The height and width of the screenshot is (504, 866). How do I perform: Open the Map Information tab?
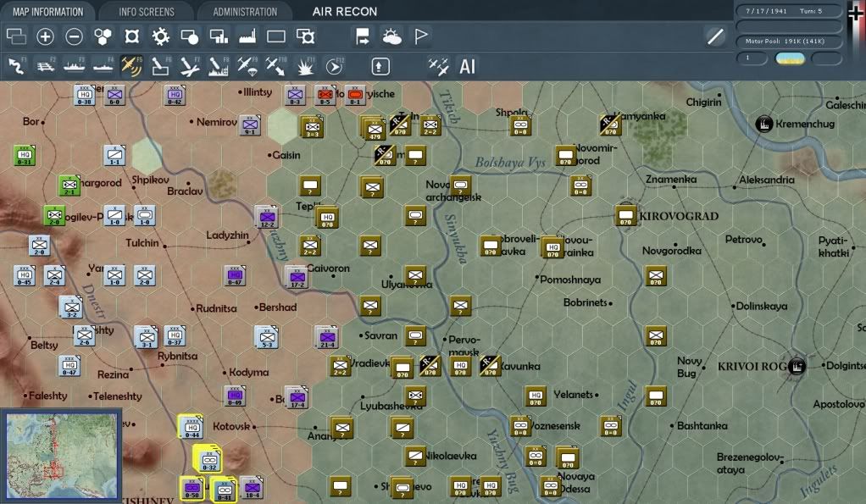coord(48,12)
